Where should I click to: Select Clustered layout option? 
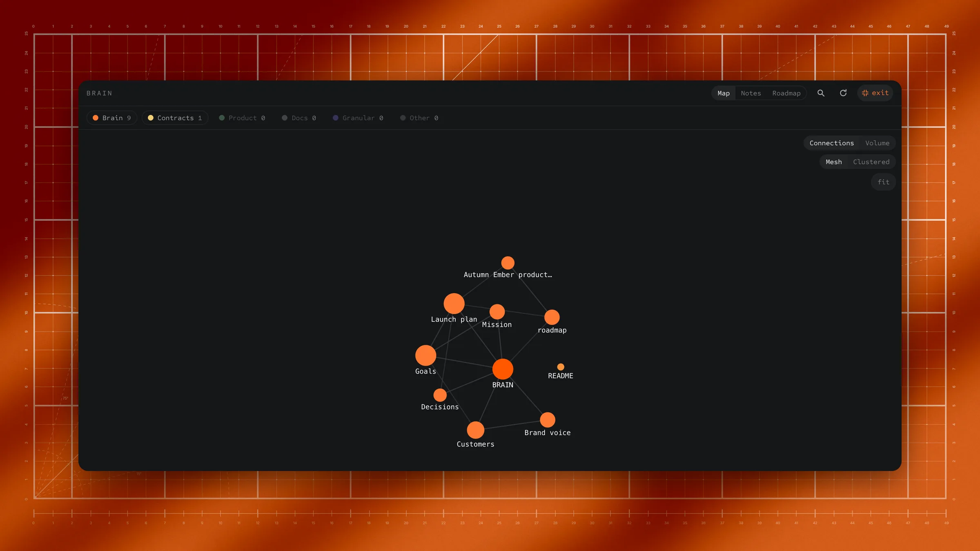871,162
